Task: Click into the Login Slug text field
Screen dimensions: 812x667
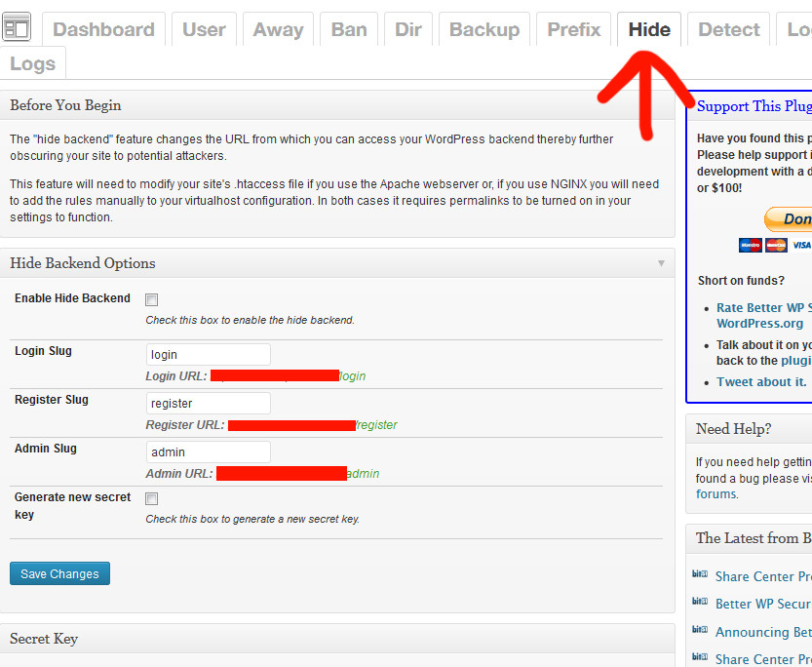Action: pos(208,355)
